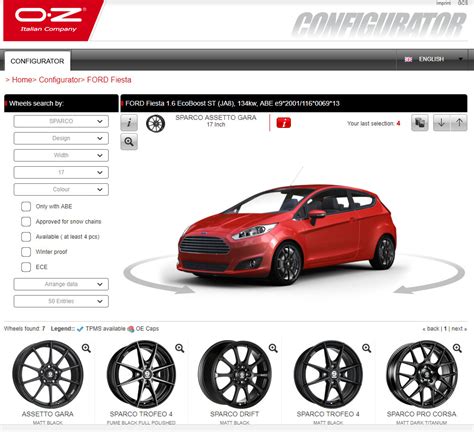The image size is (474, 432).
Task: Expand the Colour dropdown
Action: pyautogui.click(x=61, y=189)
